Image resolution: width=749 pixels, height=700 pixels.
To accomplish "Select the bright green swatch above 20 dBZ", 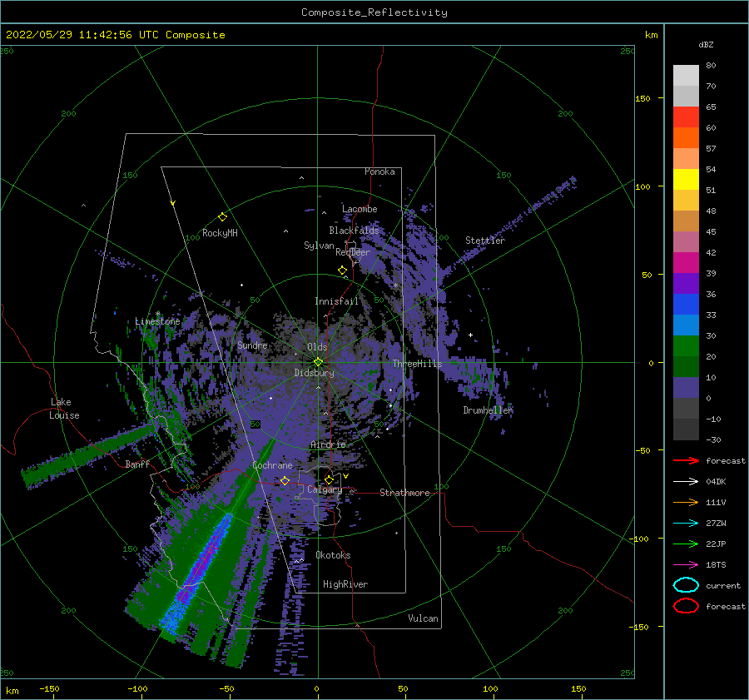I will [686, 346].
